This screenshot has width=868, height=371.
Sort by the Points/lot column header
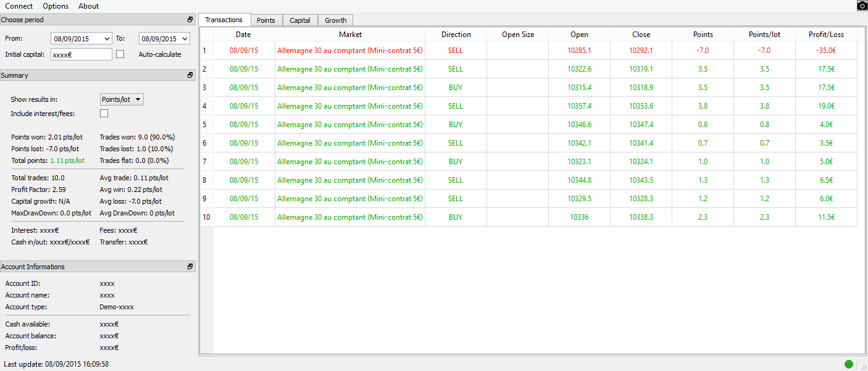click(x=764, y=35)
